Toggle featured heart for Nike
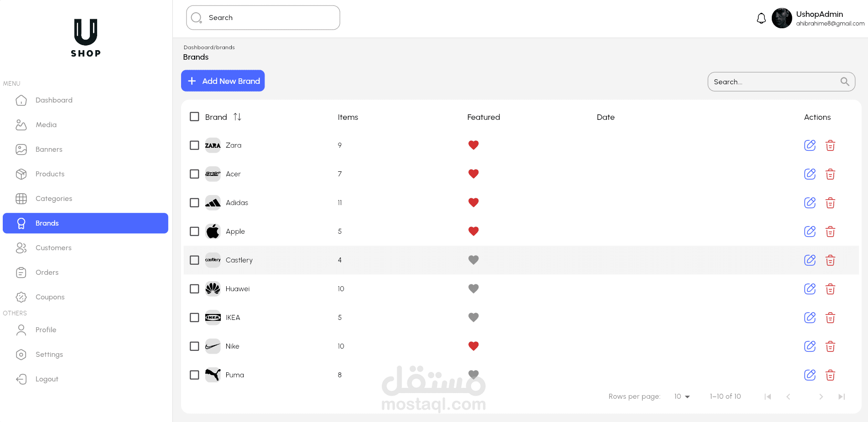868x422 pixels. tap(473, 346)
